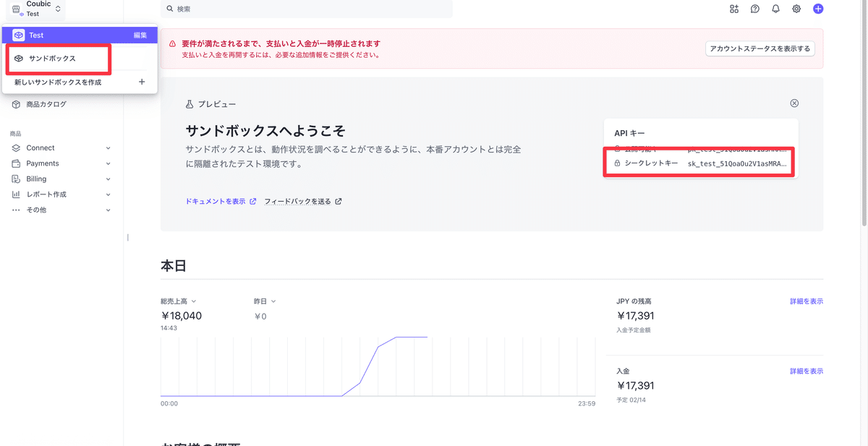Viewport: 868px width, 446px height.
Task: Click the Payments wallet icon
Action: [x=16, y=163]
